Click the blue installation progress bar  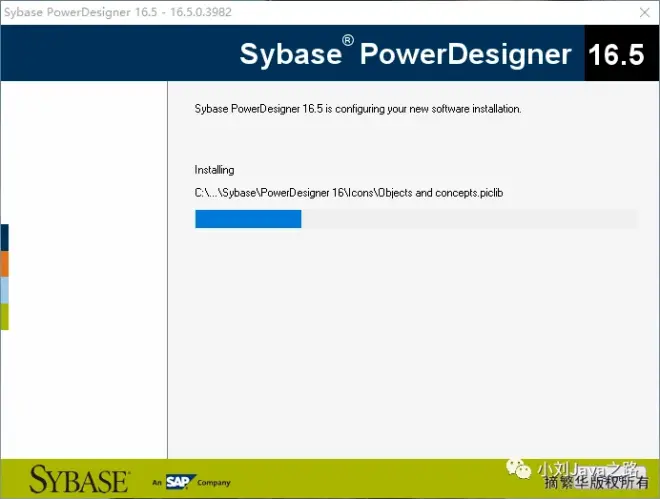(417, 219)
